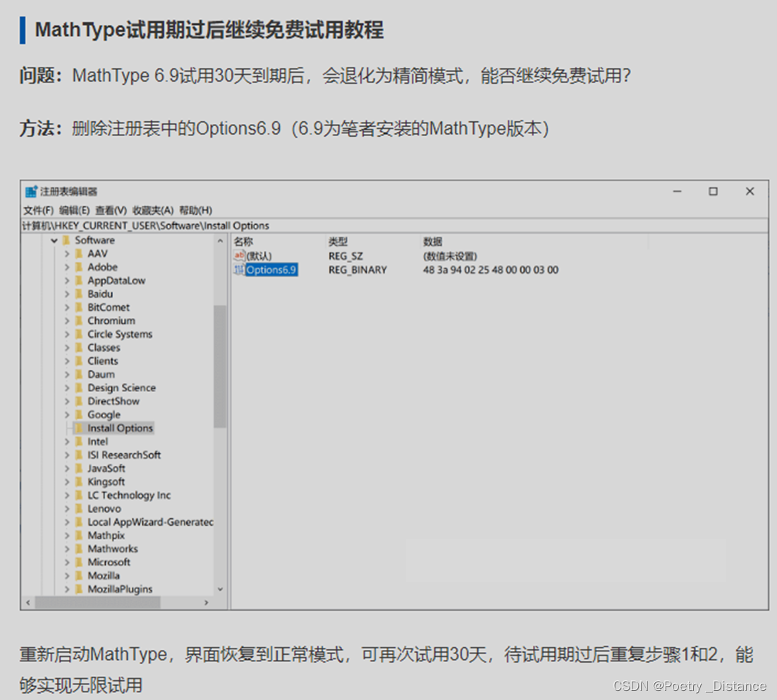
Task: Click the Mathpix key folder icon
Action: [x=79, y=535]
